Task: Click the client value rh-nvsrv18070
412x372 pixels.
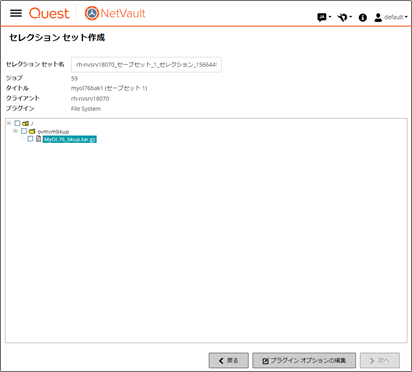Action: point(90,99)
